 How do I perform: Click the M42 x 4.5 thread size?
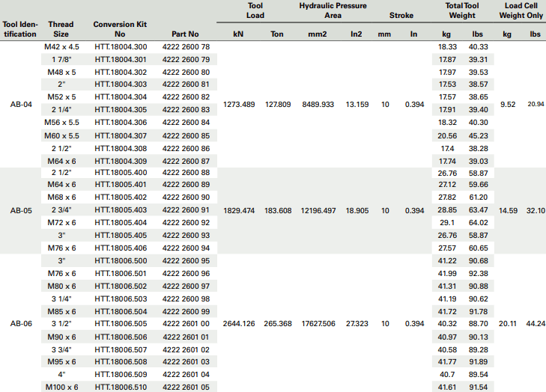tap(61, 46)
